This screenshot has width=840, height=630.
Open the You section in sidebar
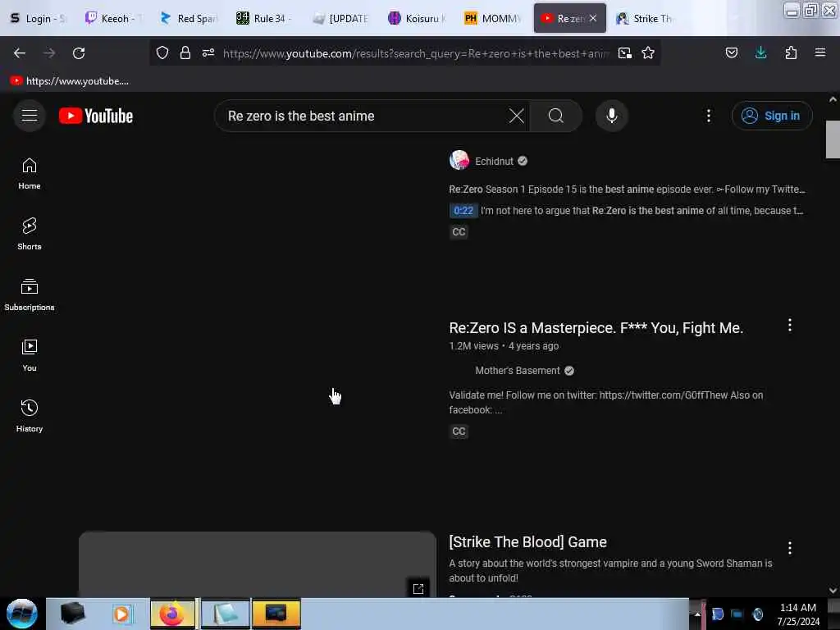pos(30,356)
